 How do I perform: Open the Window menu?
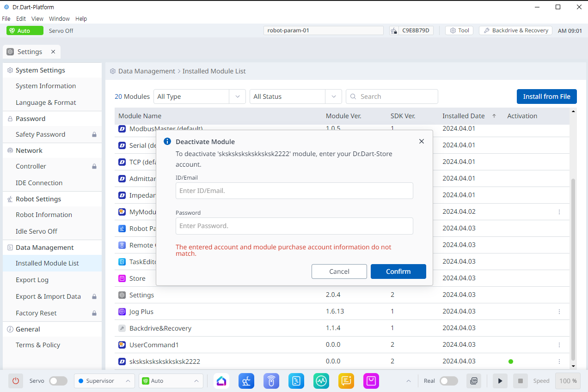pyautogui.click(x=59, y=19)
